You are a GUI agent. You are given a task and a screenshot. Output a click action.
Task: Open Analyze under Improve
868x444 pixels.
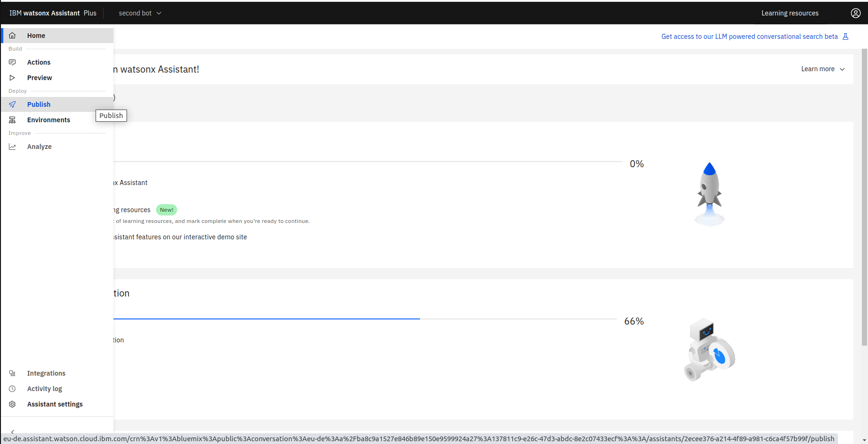57,147
